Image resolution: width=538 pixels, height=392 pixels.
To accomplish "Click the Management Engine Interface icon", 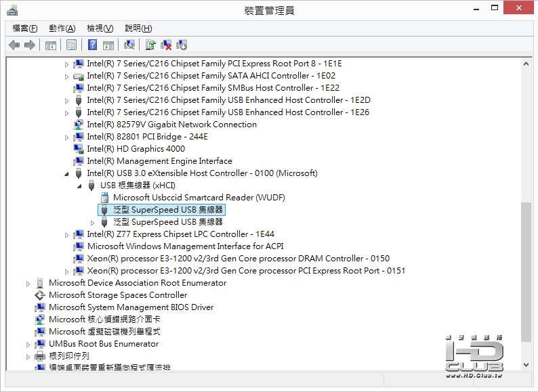I will pos(79,161).
